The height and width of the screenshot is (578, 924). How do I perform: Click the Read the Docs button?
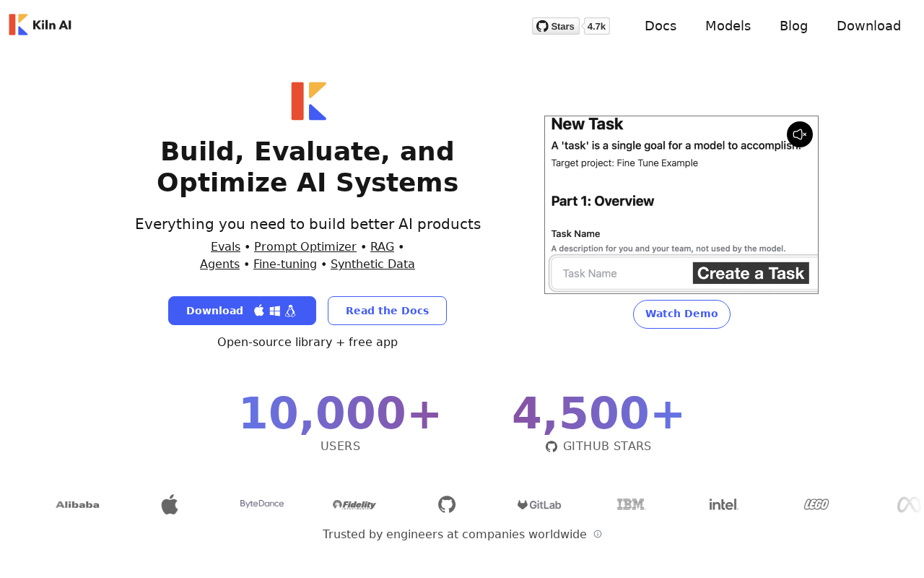pos(387,311)
